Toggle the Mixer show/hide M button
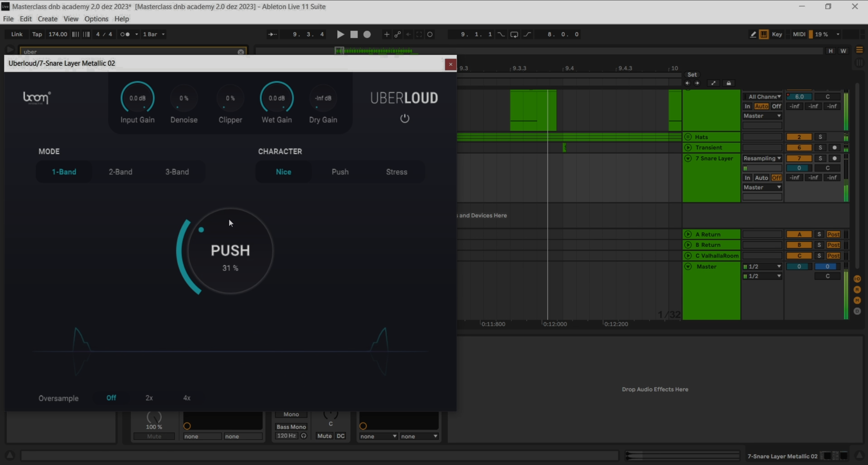 click(x=857, y=300)
